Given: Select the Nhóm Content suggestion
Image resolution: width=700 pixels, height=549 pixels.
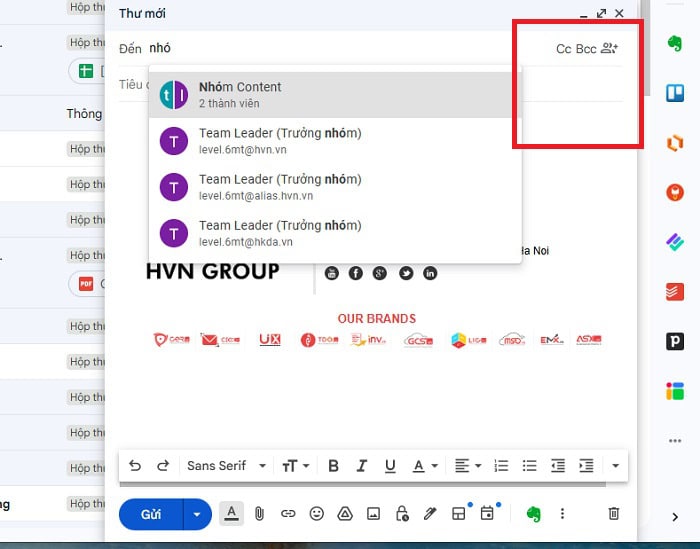Looking at the screenshot, I should [334, 94].
